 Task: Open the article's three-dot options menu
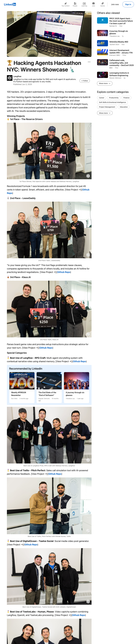pyautogui.click(x=89, y=62)
